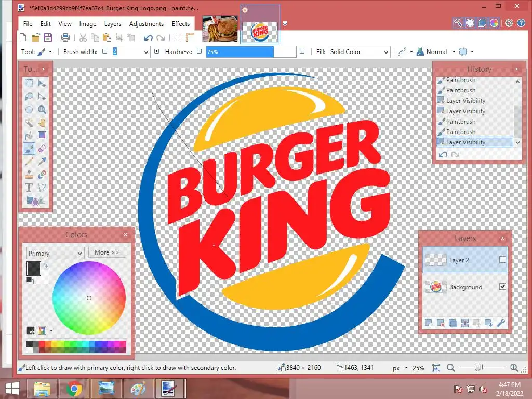Select the Magic Wand tool
Image resolution: width=532 pixels, height=399 pixels.
29,123
